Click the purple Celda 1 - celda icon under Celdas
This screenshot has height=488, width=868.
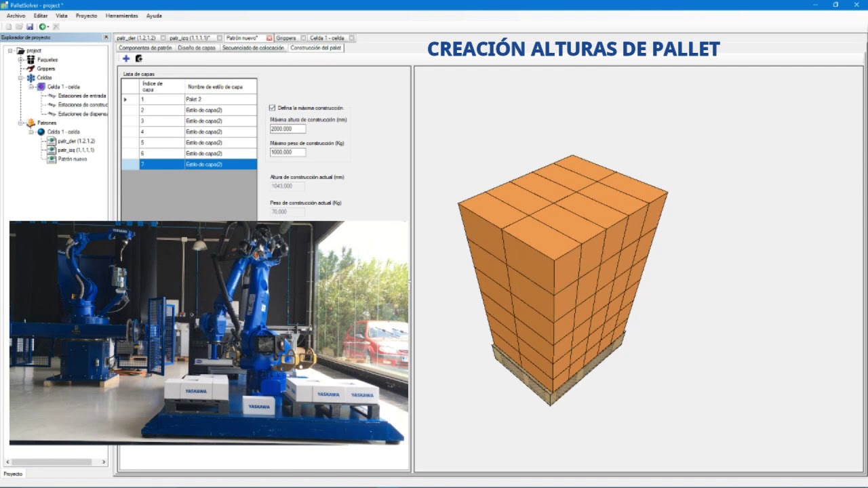pos(41,87)
